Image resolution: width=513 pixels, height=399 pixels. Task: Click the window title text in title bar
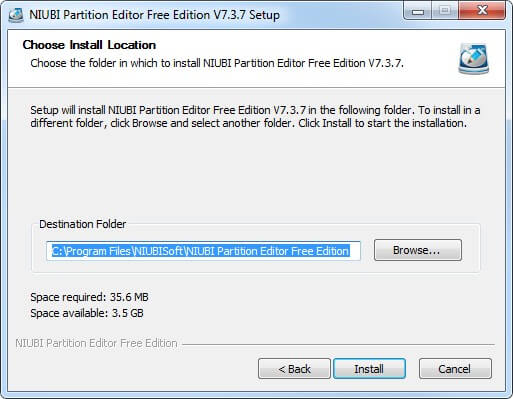point(154,15)
